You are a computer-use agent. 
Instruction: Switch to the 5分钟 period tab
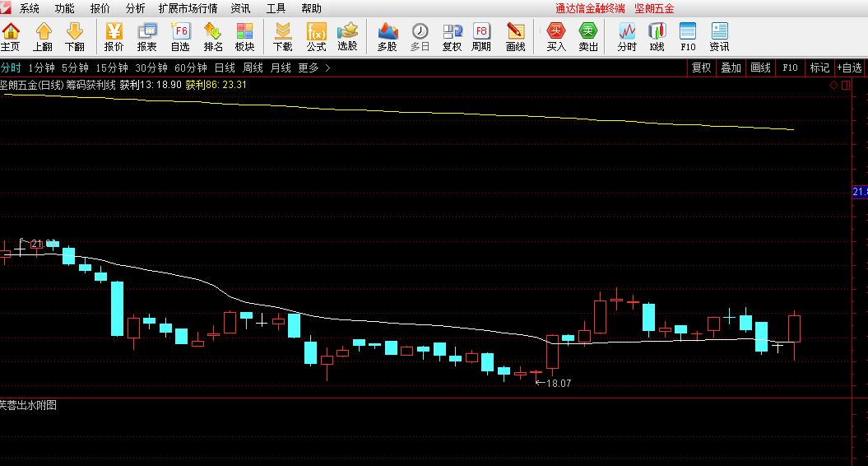coord(75,68)
